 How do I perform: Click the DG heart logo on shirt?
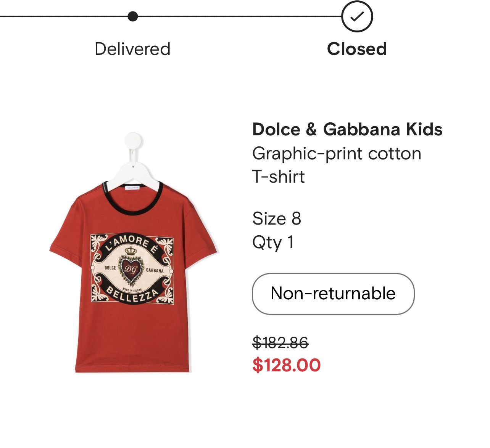[x=131, y=270]
